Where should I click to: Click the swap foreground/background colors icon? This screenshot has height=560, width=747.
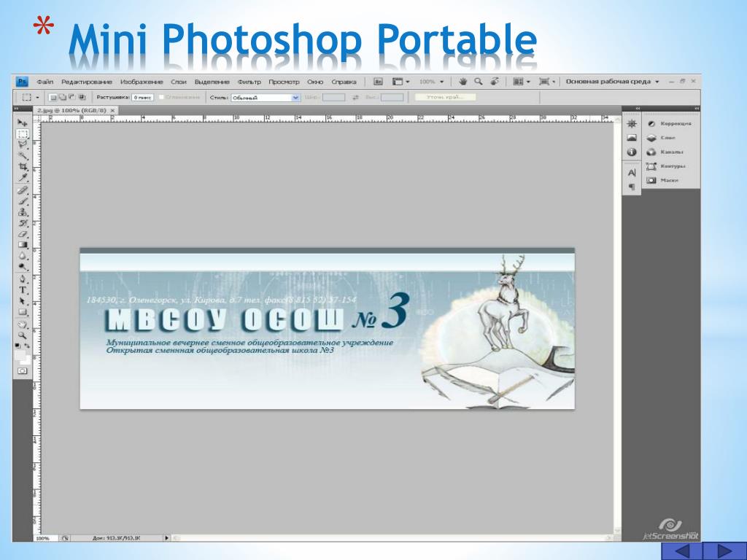click(x=27, y=345)
